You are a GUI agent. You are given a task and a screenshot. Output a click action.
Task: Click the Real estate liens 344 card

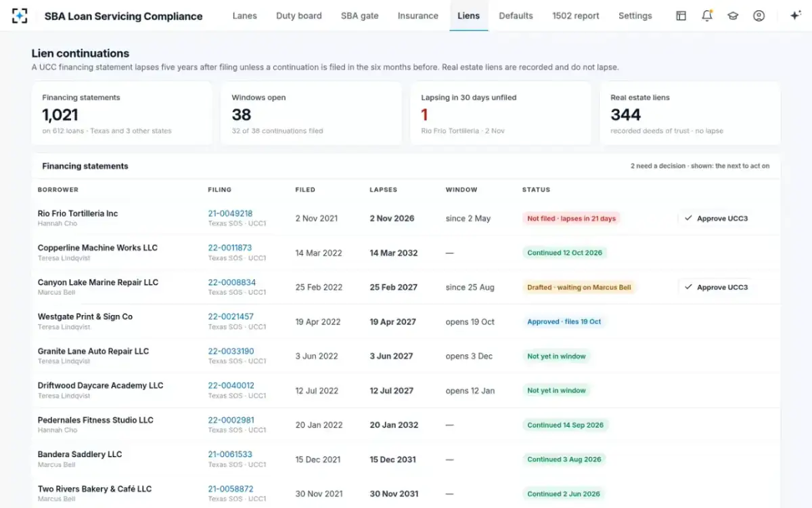click(x=690, y=114)
